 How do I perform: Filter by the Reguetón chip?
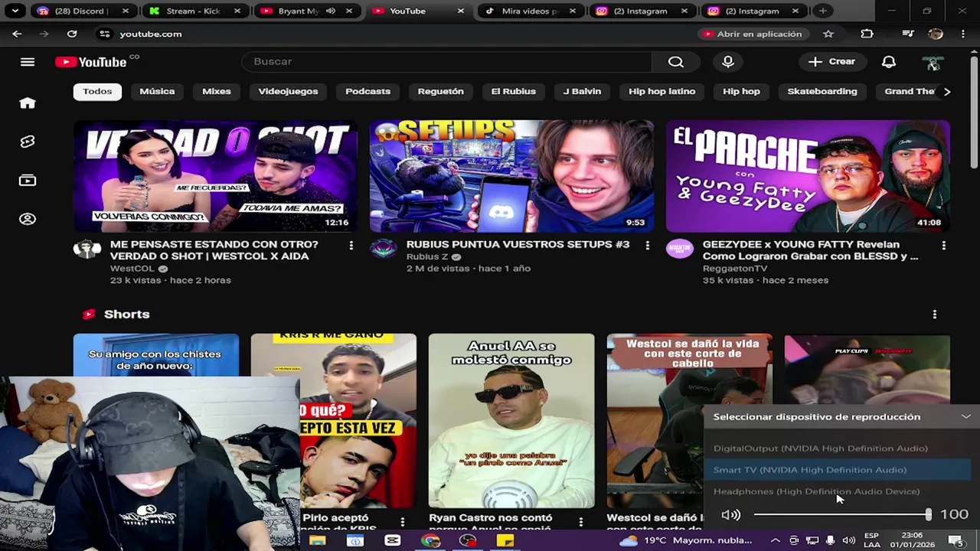pyautogui.click(x=440, y=92)
